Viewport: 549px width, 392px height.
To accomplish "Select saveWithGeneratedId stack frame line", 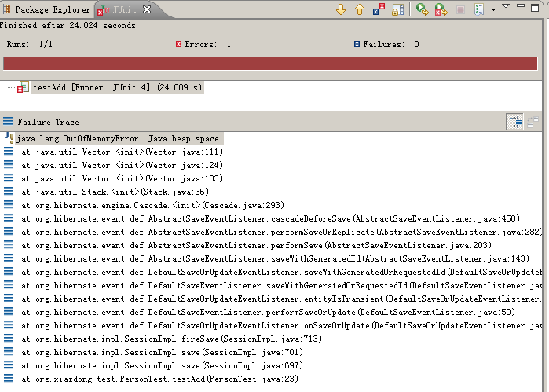I will (x=275, y=258).
